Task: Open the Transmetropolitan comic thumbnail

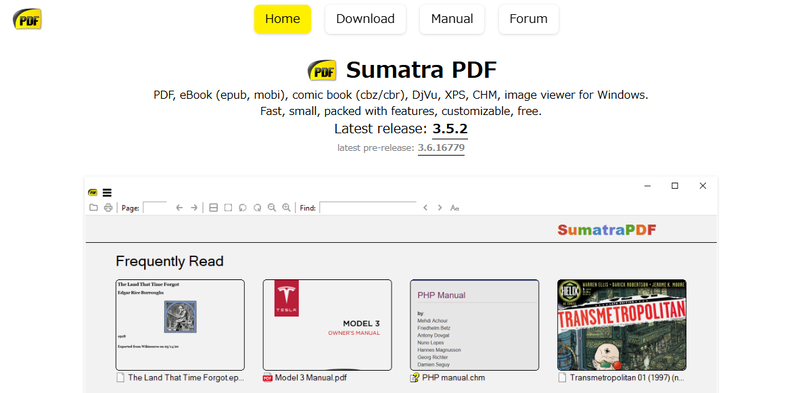Action: (621, 325)
